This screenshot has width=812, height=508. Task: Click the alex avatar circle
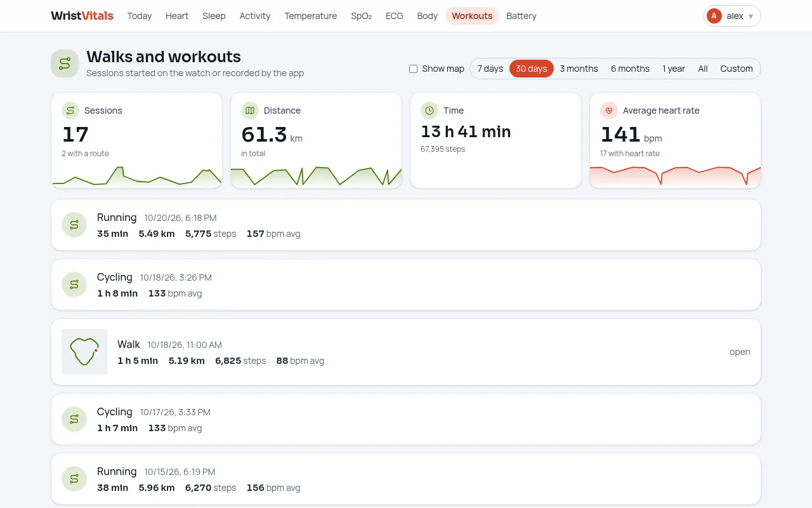[x=714, y=16]
